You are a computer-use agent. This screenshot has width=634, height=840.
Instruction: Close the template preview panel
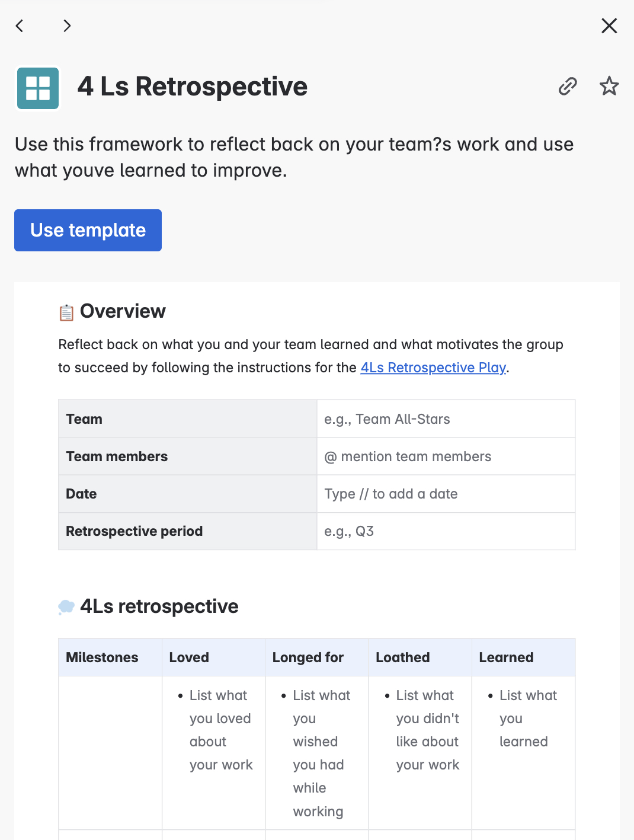coord(609,25)
